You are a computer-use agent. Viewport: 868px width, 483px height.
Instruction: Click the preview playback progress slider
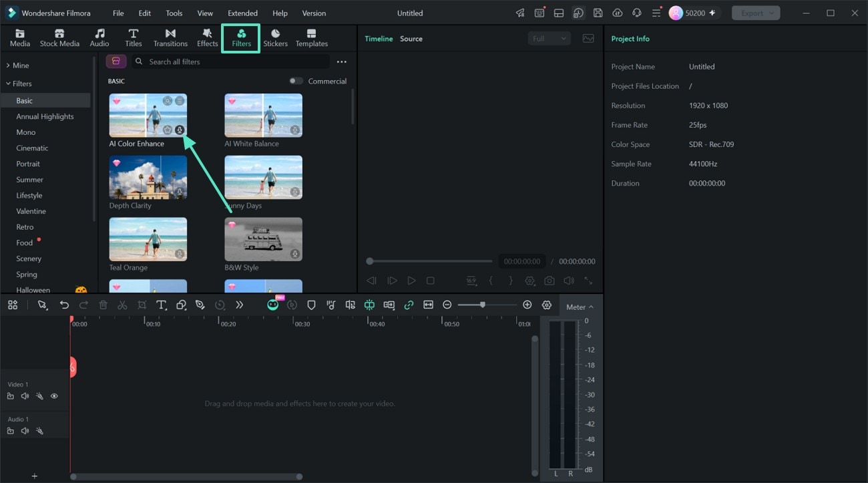[x=429, y=261]
